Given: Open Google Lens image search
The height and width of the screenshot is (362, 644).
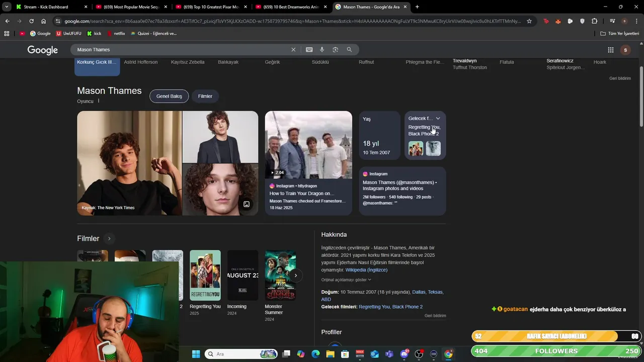Looking at the screenshot, I should click(x=335, y=50).
